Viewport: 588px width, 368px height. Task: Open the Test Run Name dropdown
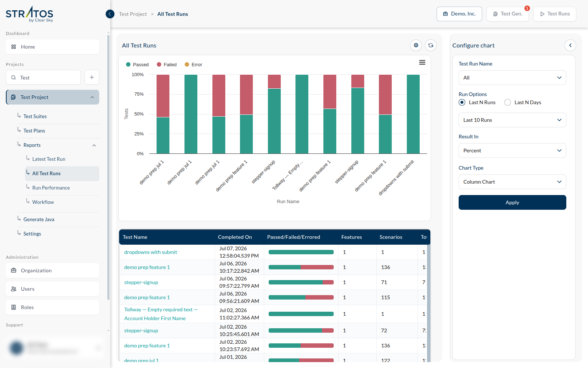[512, 78]
